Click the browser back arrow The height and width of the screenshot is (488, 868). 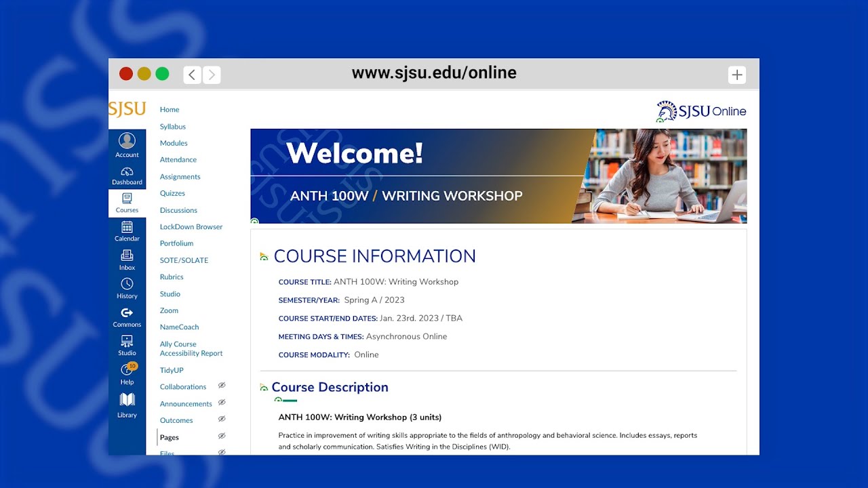point(192,75)
